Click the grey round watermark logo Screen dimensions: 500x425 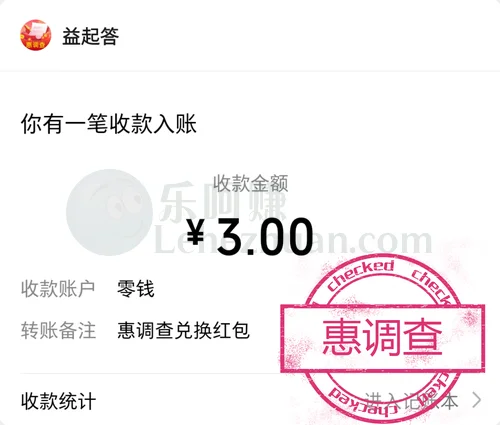tap(109, 212)
